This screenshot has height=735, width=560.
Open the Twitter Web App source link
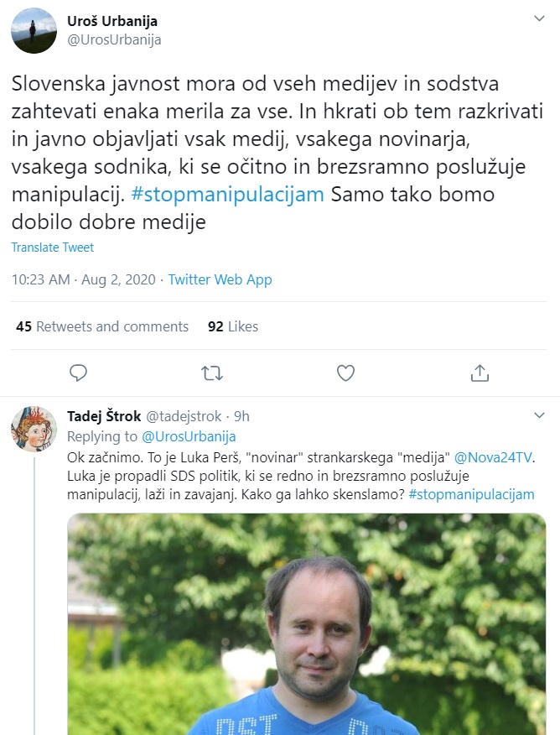220,280
